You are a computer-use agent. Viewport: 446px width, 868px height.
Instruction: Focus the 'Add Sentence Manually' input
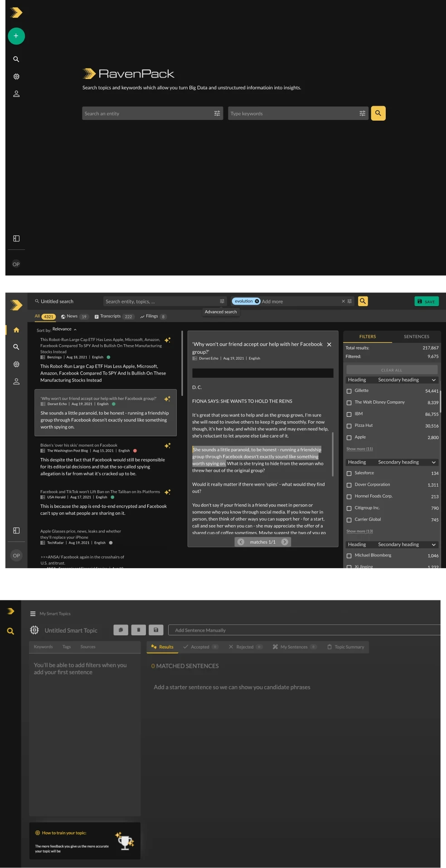point(305,630)
